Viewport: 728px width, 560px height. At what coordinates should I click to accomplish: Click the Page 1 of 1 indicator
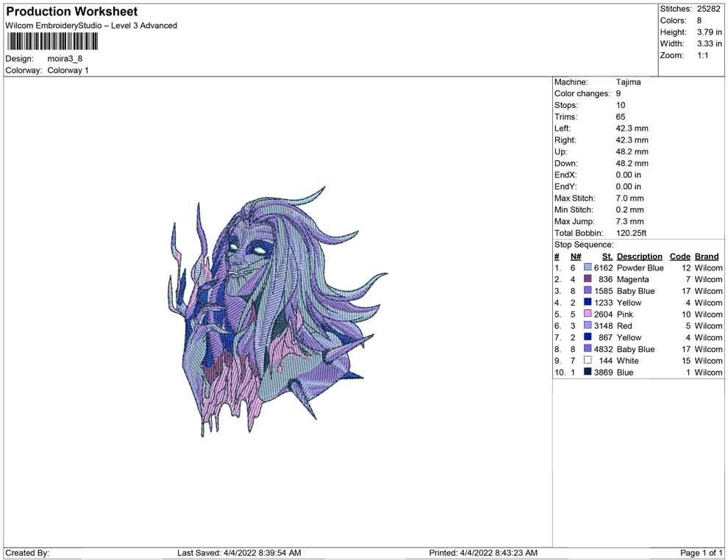[x=701, y=553]
